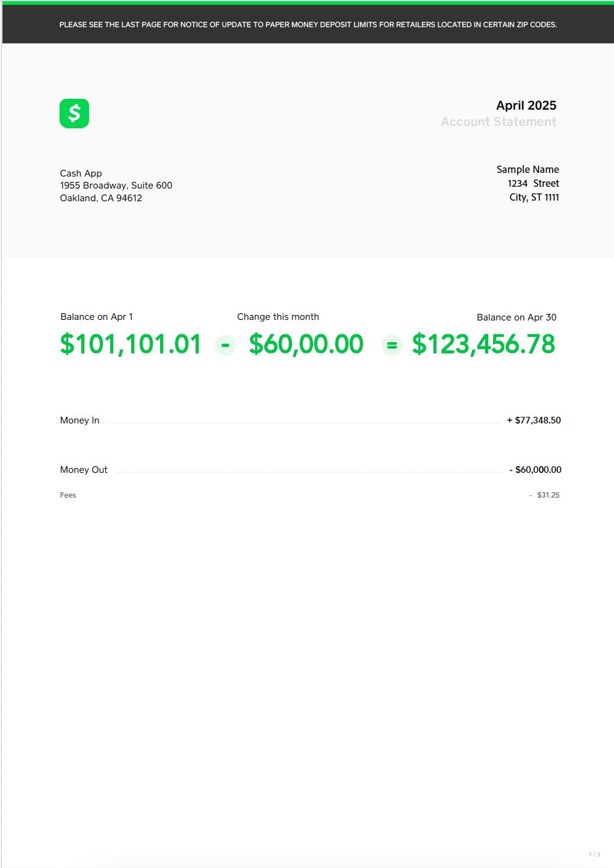The height and width of the screenshot is (868, 614).
Task: Select the $60,00.00 change amount
Action: click(306, 344)
